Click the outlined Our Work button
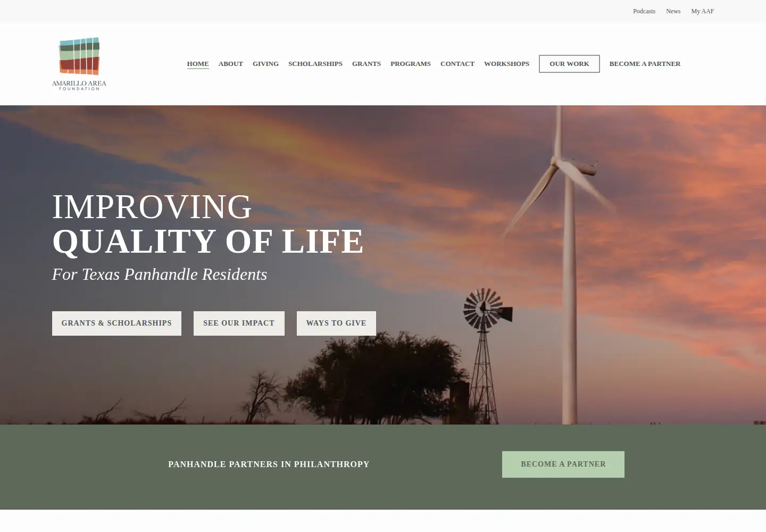Screen dimensions: 766x532 click(x=569, y=64)
